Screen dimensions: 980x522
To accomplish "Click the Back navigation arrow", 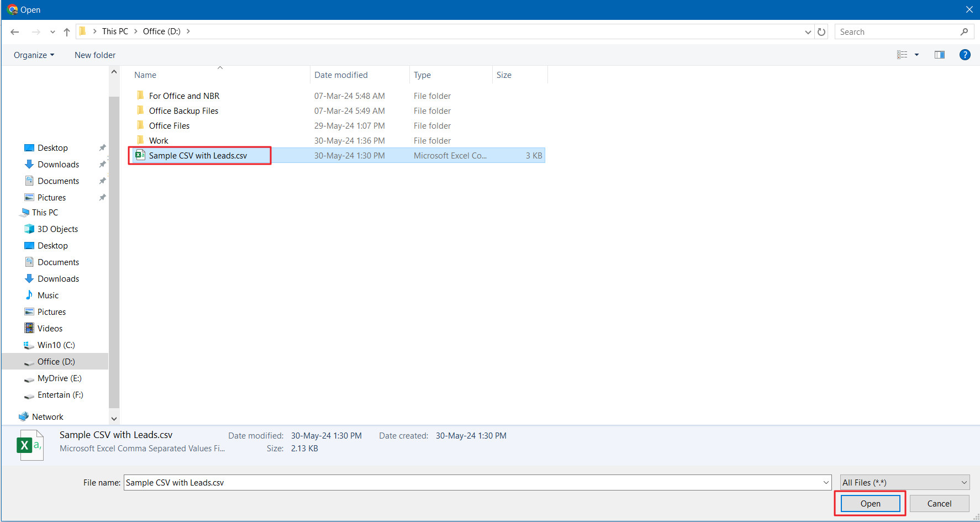I will tap(15, 32).
